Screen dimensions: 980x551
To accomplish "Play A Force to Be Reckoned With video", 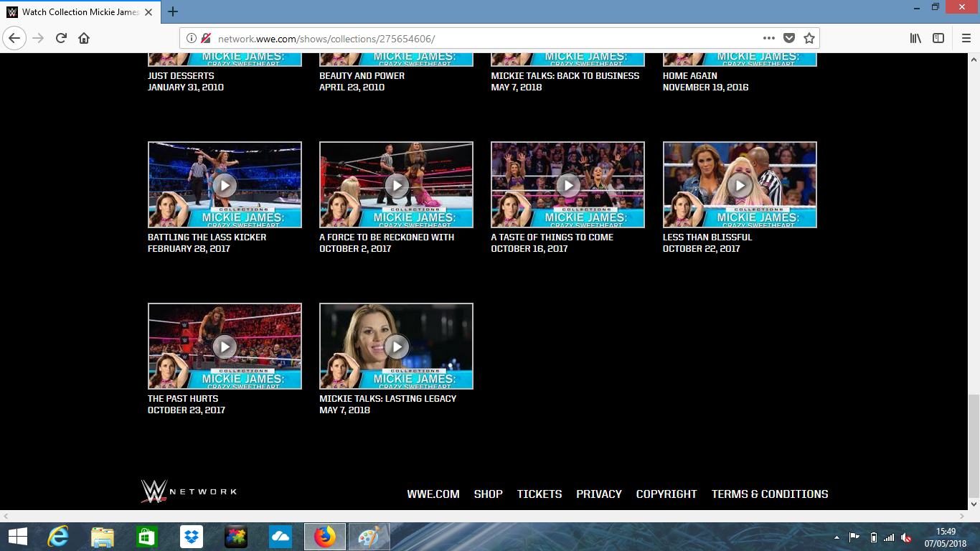I will (396, 185).
